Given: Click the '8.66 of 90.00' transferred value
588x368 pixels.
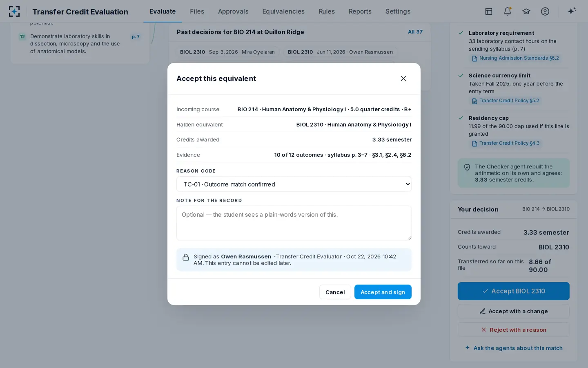Looking at the screenshot, I should tap(540, 266).
